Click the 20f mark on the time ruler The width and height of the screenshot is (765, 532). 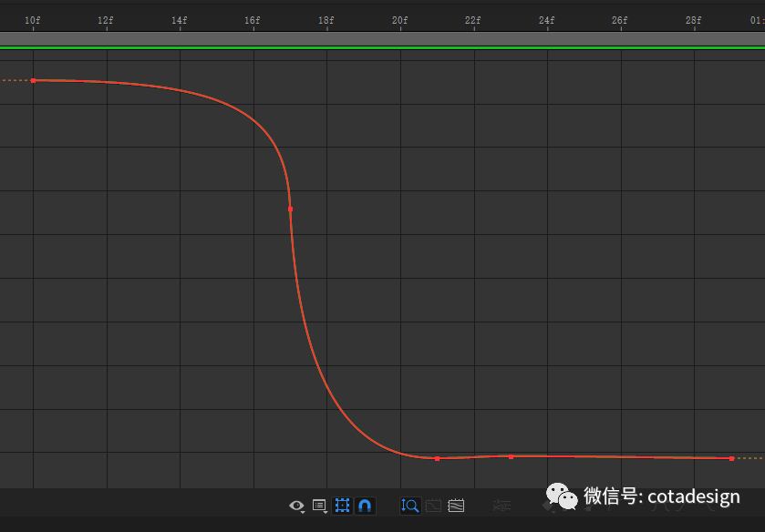click(x=399, y=20)
